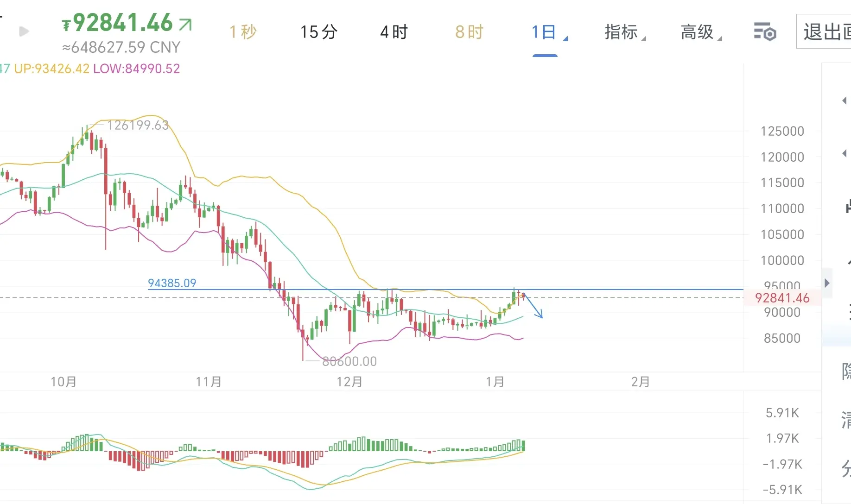The image size is (851, 504).
Task: Expand the side panel arrow beside the price axis
Action: pyautogui.click(x=827, y=283)
